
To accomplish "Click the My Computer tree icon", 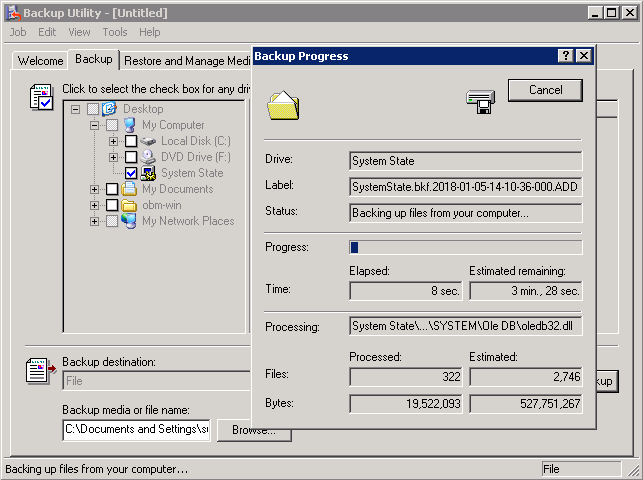I will pos(130,125).
